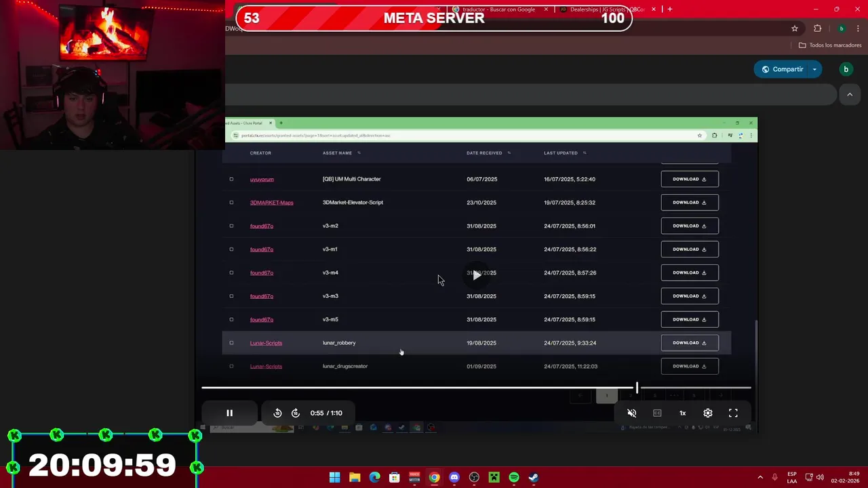Unmute the video player audio
Viewport: 868px width, 488px height.
point(632,413)
